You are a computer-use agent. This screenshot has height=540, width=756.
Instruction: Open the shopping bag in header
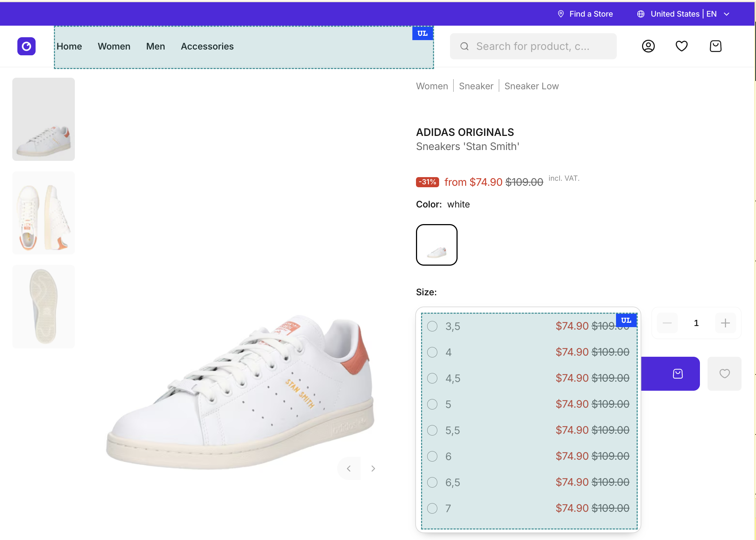click(x=715, y=46)
